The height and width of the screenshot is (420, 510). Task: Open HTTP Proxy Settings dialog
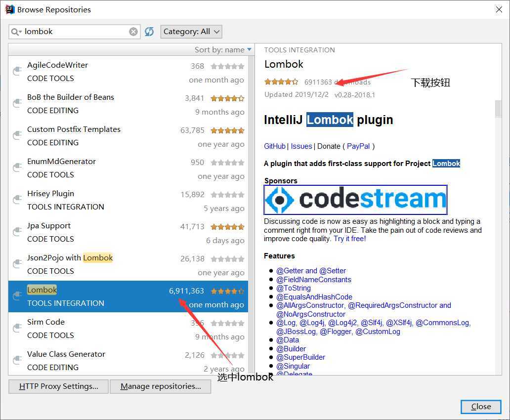click(58, 386)
